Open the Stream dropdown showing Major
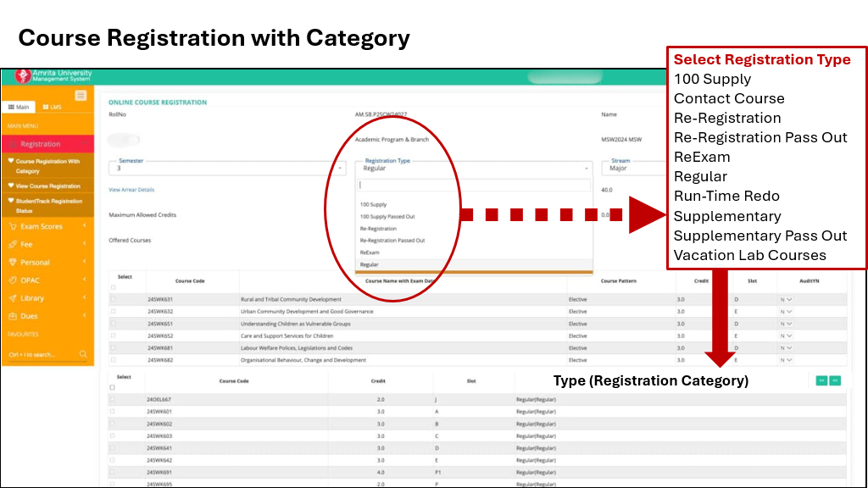 pyautogui.click(x=636, y=168)
